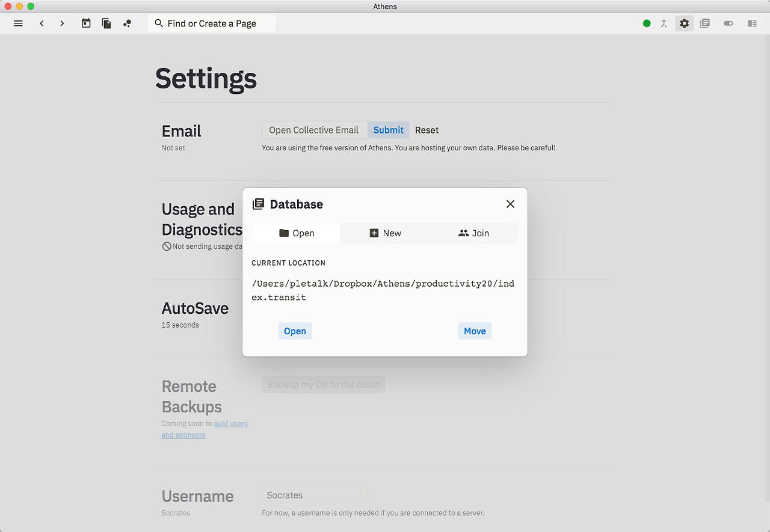
Task: Click Backup my DB to the cloud
Action: 324,385
